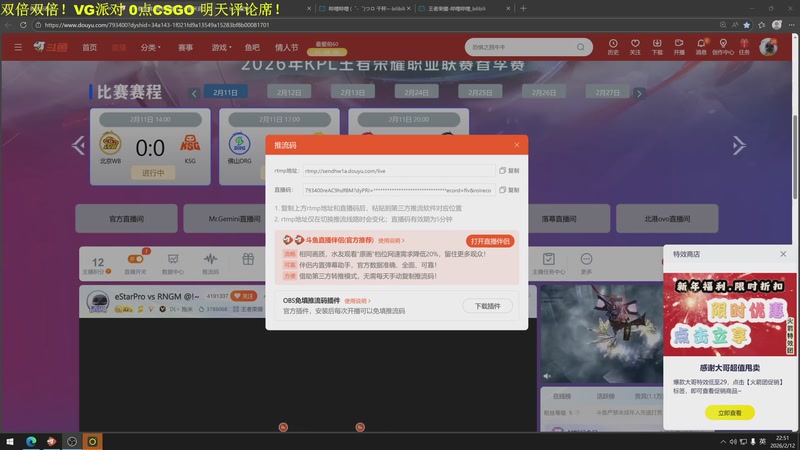Open the 鱼吧 nav item
This screenshot has height=450, width=800.
pos(252,47)
